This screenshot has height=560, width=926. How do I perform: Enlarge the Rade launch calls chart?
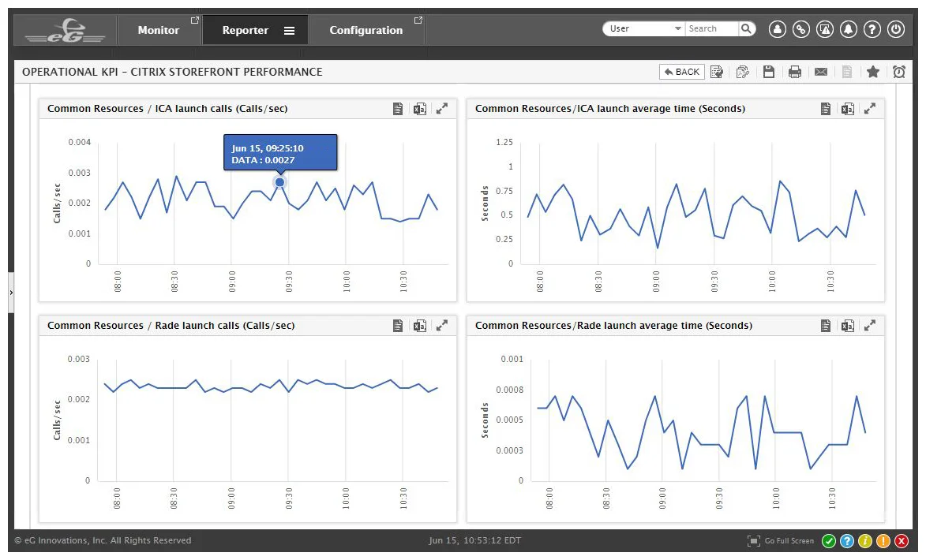[x=442, y=326]
